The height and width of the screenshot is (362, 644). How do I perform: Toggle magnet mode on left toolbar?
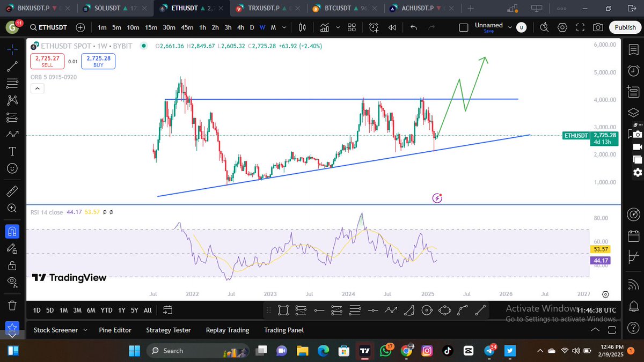coord(12,231)
